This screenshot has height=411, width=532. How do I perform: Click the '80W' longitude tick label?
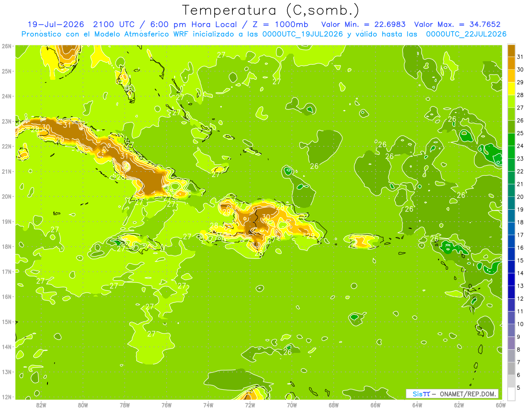(x=83, y=405)
